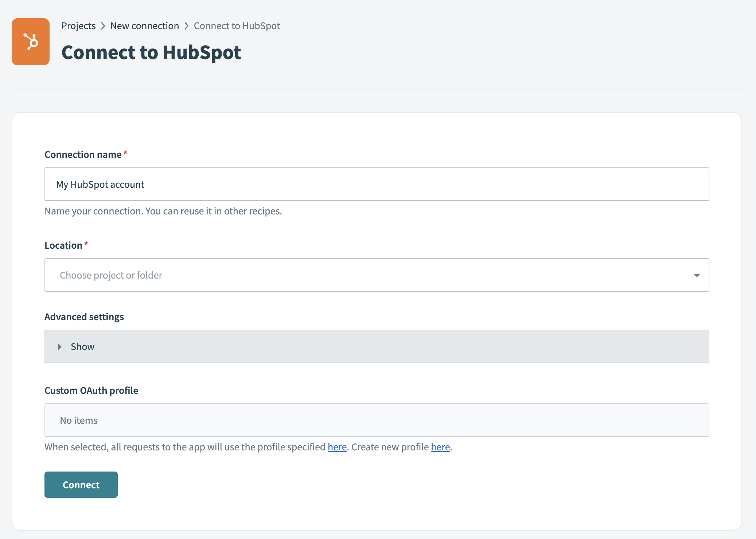Click inside the Connection name field

[377, 184]
